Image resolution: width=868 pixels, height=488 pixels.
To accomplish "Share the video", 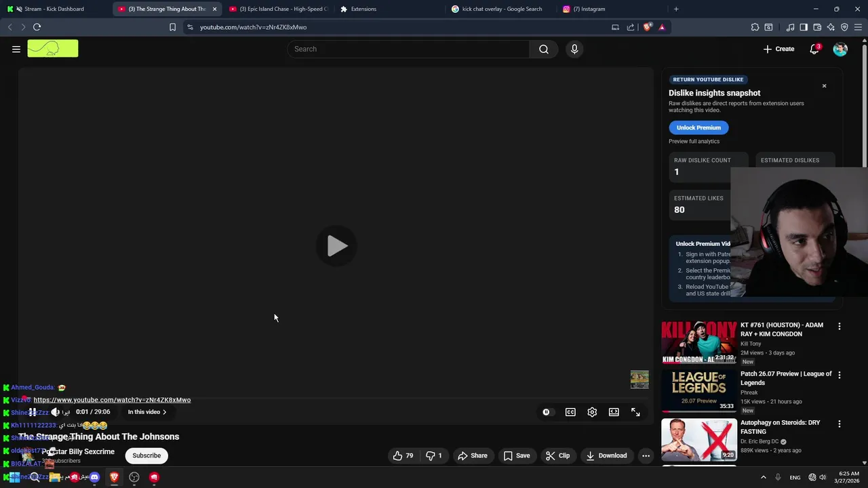I will tap(473, 455).
